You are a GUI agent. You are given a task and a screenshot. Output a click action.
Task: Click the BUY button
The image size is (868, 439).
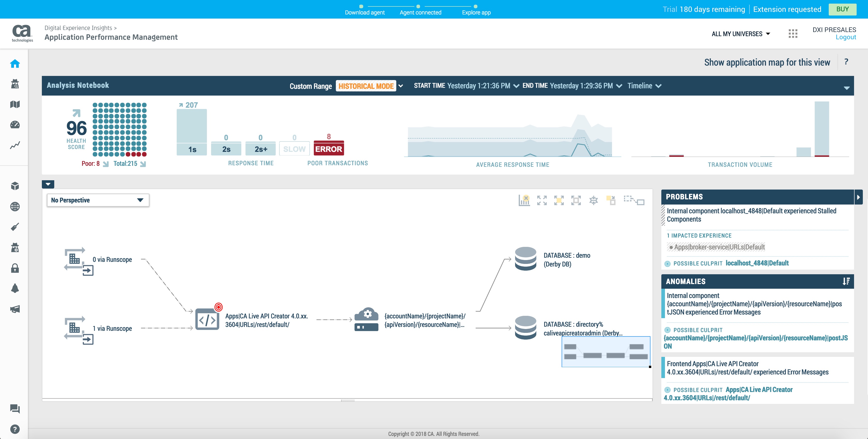[x=842, y=9]
